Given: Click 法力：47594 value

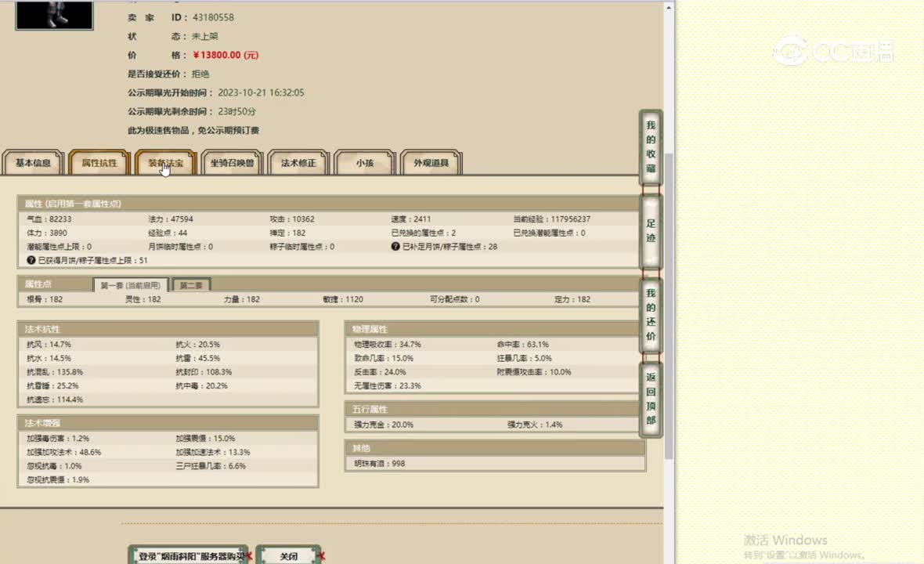Looking at the screenshot, I should pyautogui.click(x=170, y=219).
